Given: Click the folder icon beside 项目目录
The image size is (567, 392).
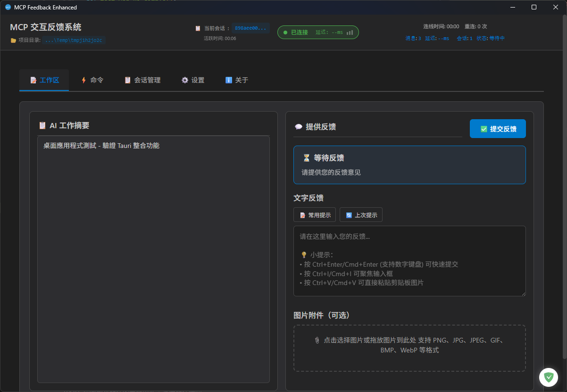Looking at the screenshot, I should pyautogui.click(x=13, y=41).
